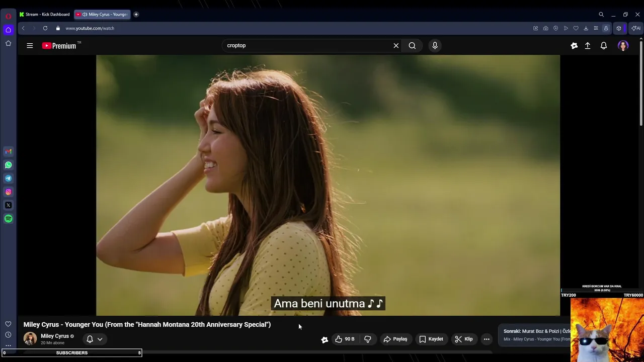
Task: Click the video title text
Action: 147,325
